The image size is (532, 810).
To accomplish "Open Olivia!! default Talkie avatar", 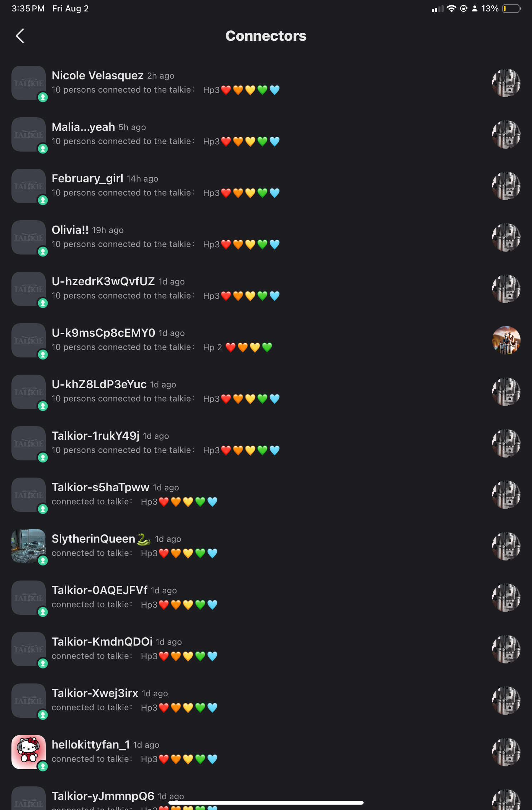I will pos(29,237).
